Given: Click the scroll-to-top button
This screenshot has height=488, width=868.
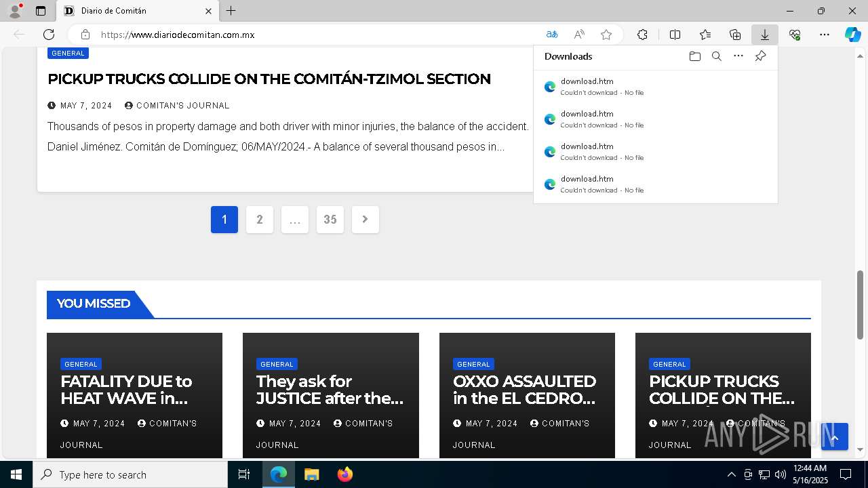Looking at the screenshot, I should tap(835, 437).
